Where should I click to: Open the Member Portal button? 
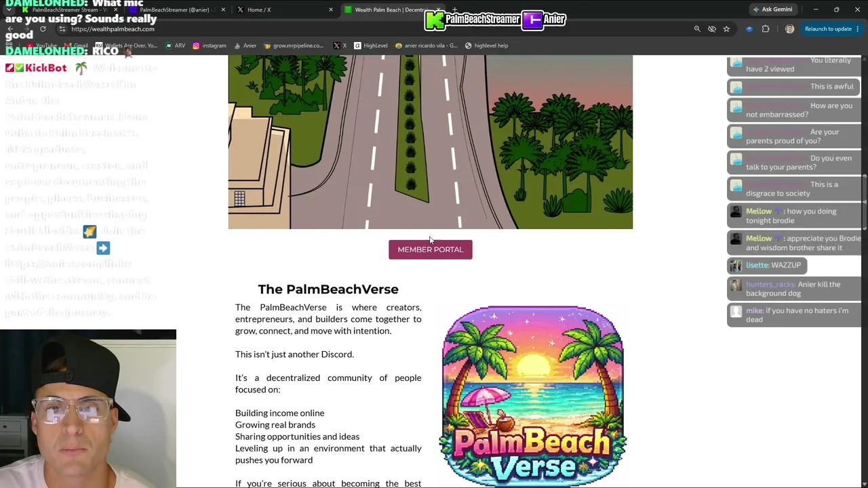[431, 249]
